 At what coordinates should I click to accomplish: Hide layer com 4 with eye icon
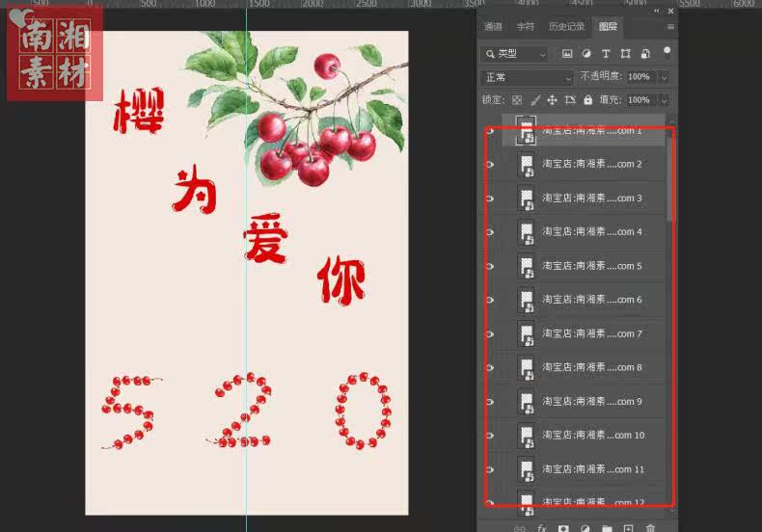[490, 232]
